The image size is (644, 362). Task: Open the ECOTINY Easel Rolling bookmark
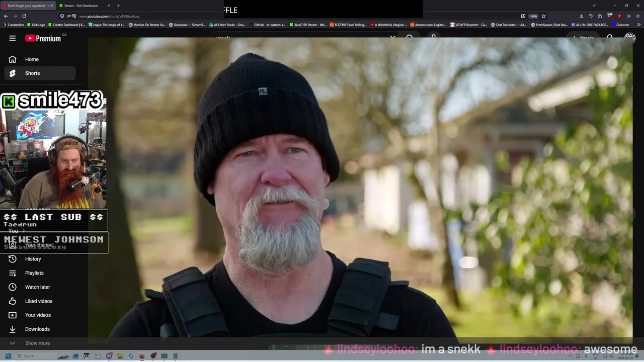click(348, 25)
